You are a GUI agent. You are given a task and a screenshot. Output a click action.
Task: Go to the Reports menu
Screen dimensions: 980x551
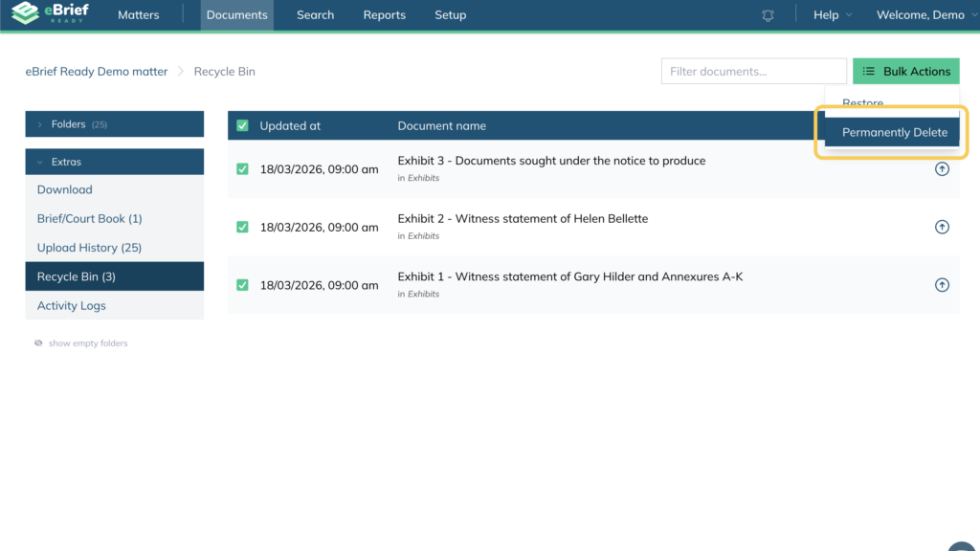pos(384,15)
